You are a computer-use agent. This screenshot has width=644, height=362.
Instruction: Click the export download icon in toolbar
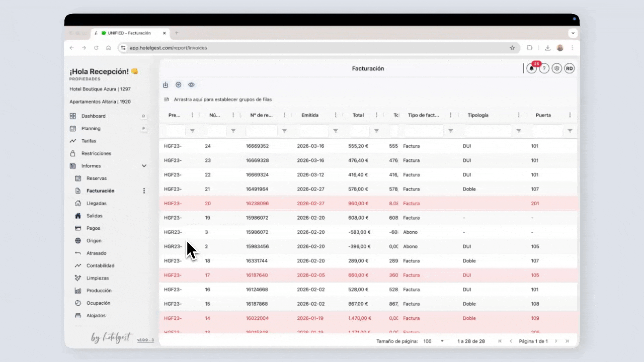(166, 85)
